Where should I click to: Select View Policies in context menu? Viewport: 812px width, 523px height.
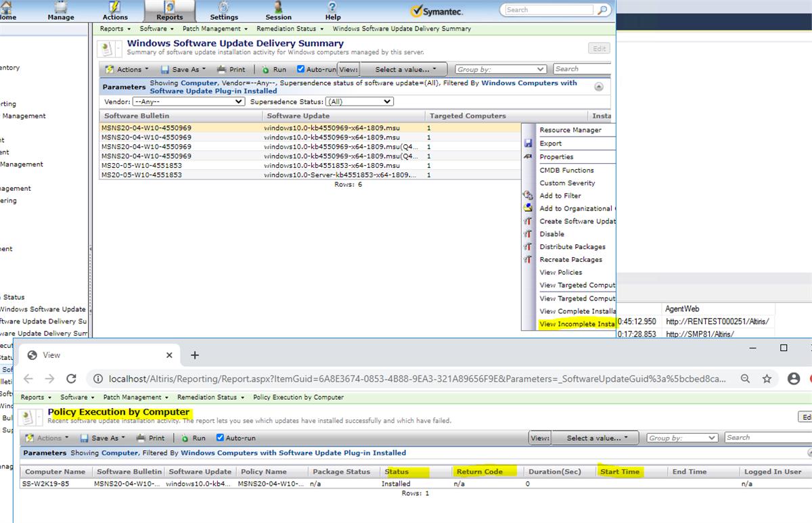point(561,272)
